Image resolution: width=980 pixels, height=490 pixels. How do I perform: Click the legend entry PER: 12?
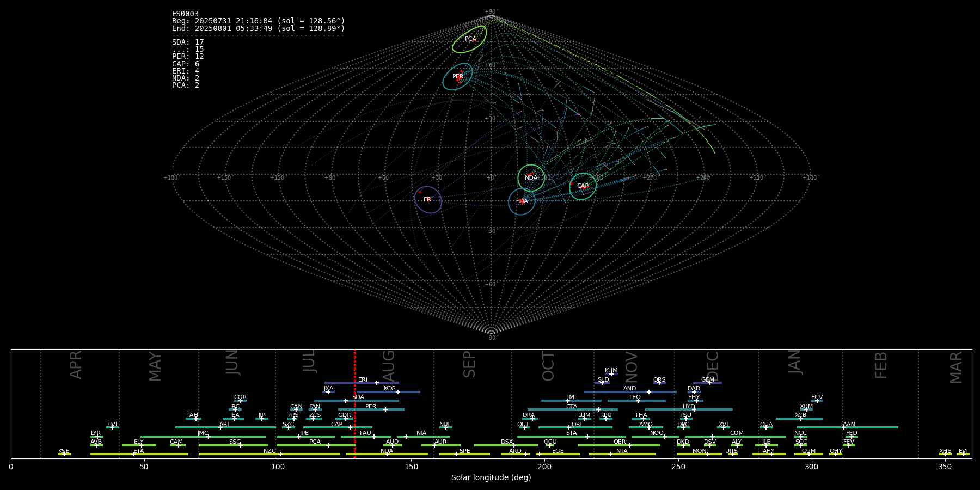tap(188, 57)
